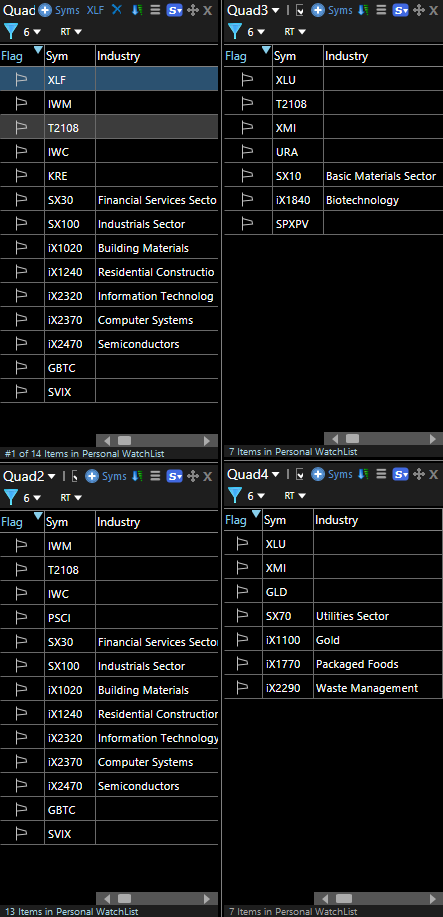Sort Quad2 by the Industry column header

(157, 522)
